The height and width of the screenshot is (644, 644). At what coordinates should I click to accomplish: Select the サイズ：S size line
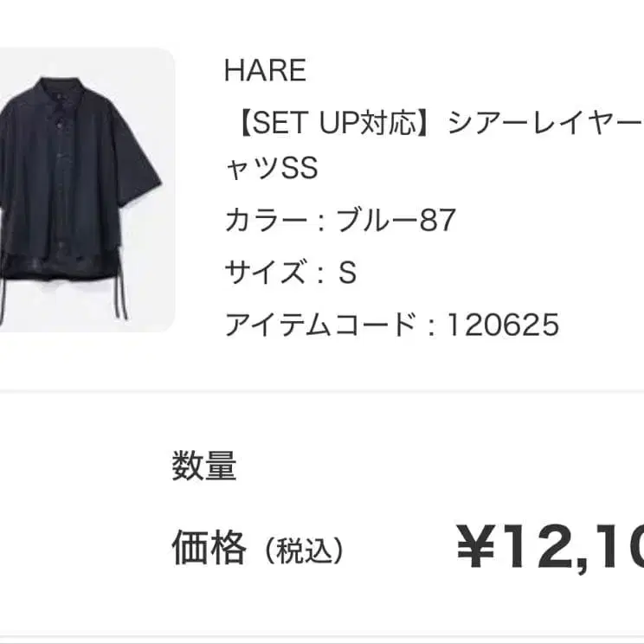coord(291,272)
